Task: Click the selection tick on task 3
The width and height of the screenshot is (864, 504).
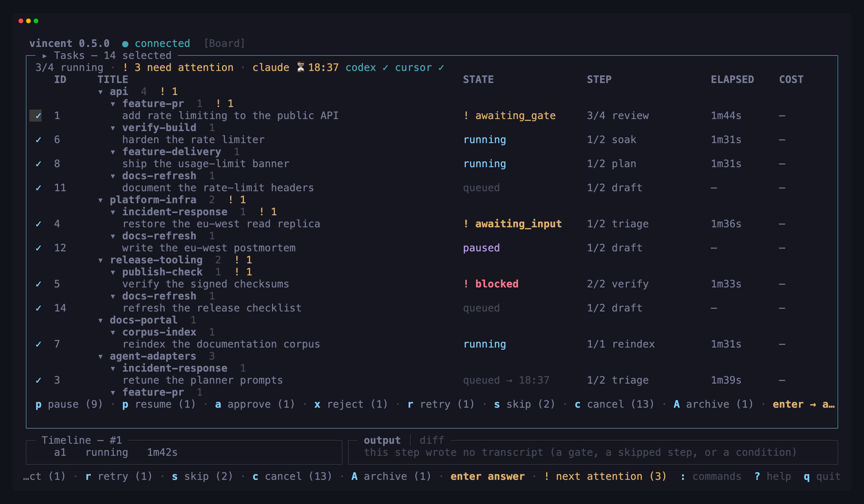Action: [38, 381]
